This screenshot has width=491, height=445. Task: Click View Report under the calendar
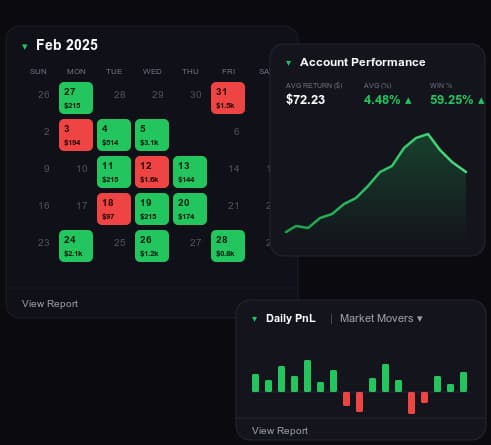coord(50,304)
